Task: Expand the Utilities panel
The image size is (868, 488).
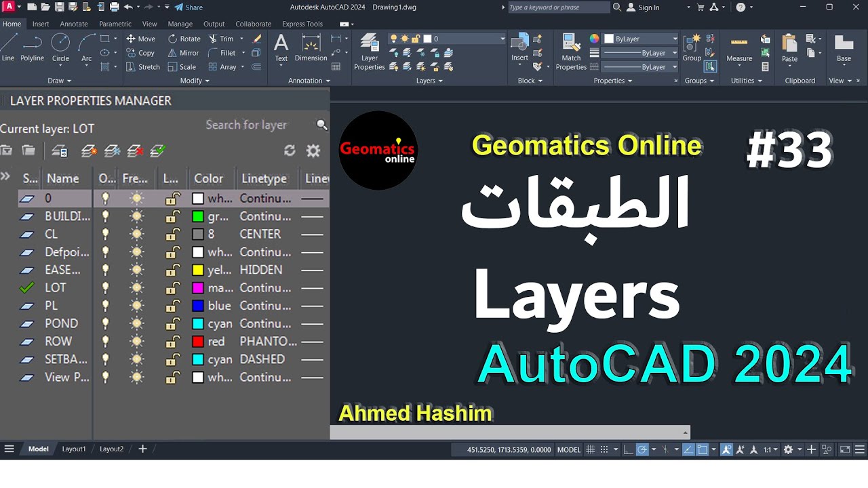Action: coord(746,81)
